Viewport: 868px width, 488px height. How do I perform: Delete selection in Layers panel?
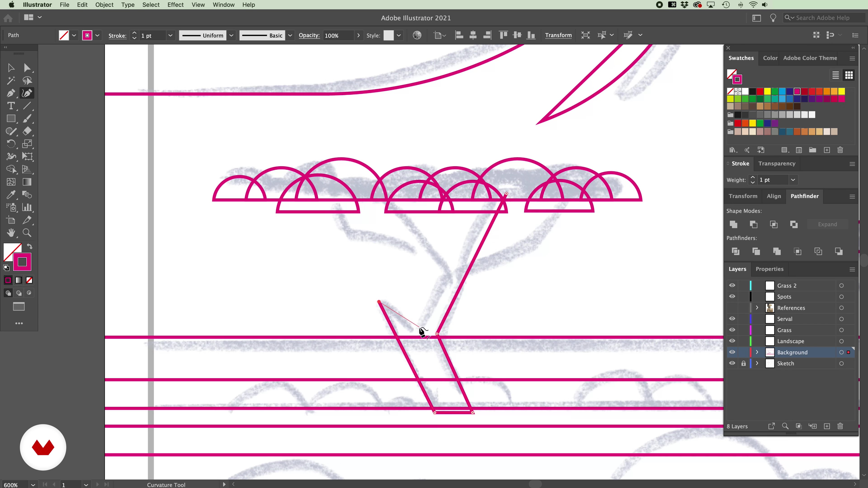click(x=840, y=426)
